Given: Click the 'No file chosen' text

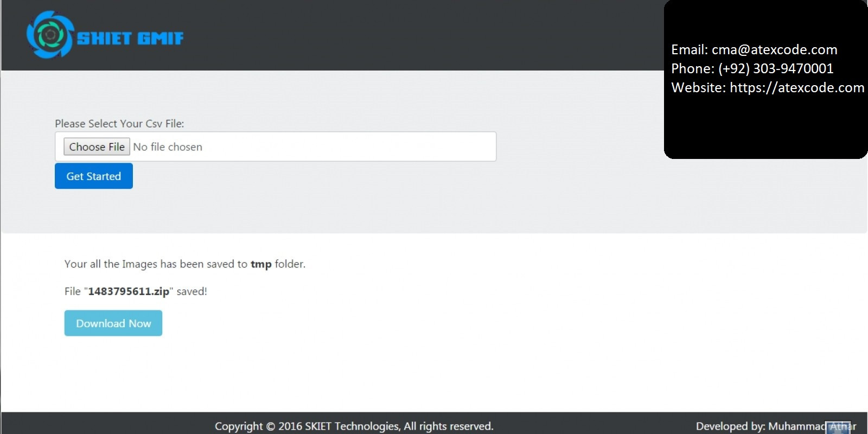Looking at the screenshot, I should [168, 147].
